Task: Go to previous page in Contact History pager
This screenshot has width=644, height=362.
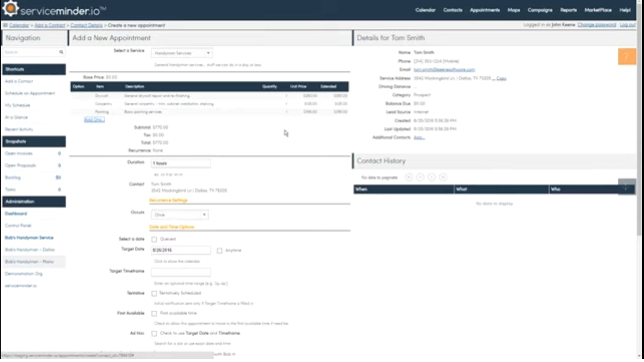Action: 420,177
